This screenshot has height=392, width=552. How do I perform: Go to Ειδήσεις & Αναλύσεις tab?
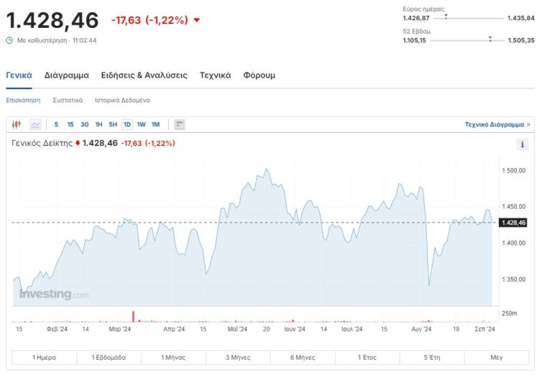point(144,75)
